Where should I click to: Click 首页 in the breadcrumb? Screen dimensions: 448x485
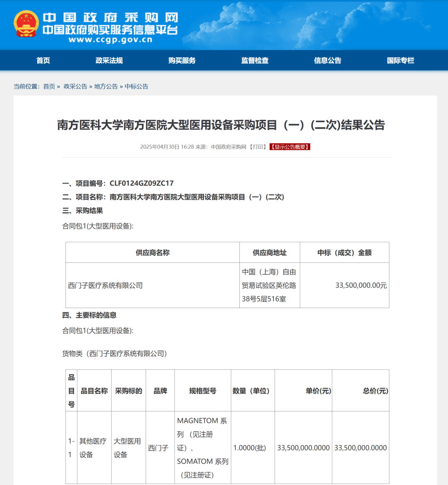[x=49, y=86]
